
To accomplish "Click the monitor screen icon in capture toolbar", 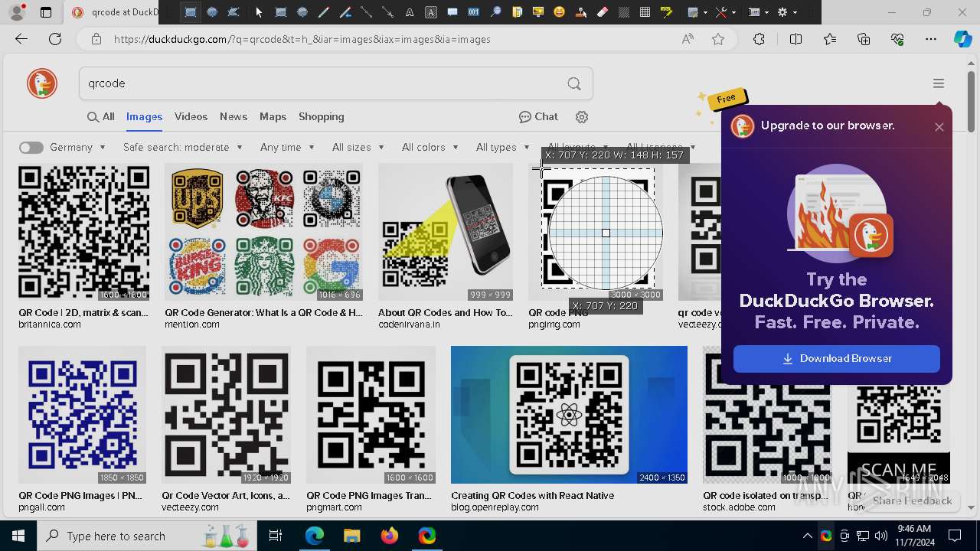I will pos(538,12).
